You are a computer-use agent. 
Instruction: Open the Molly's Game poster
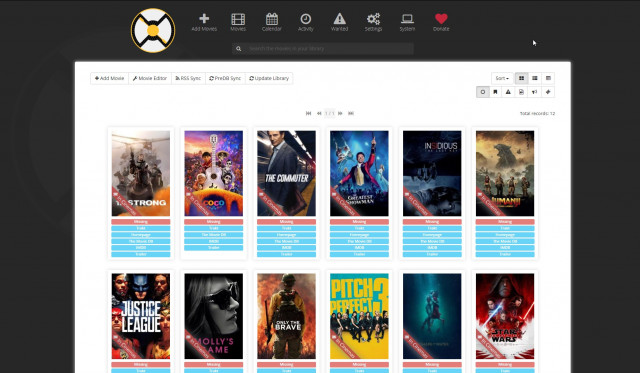[213, 316]
